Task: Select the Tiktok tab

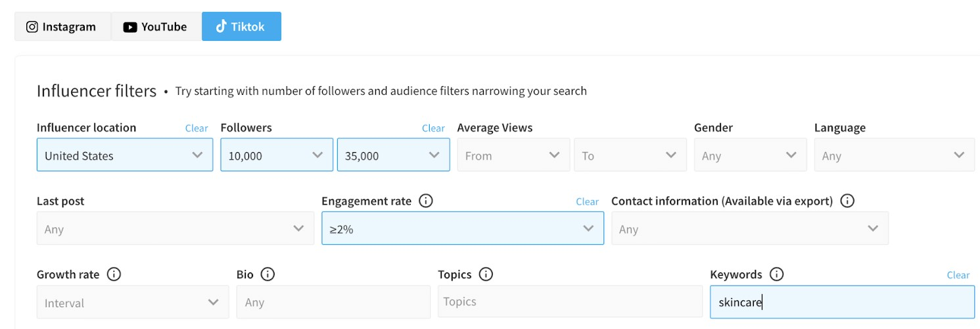Action: pyautogui.click(x=241, y=27)
